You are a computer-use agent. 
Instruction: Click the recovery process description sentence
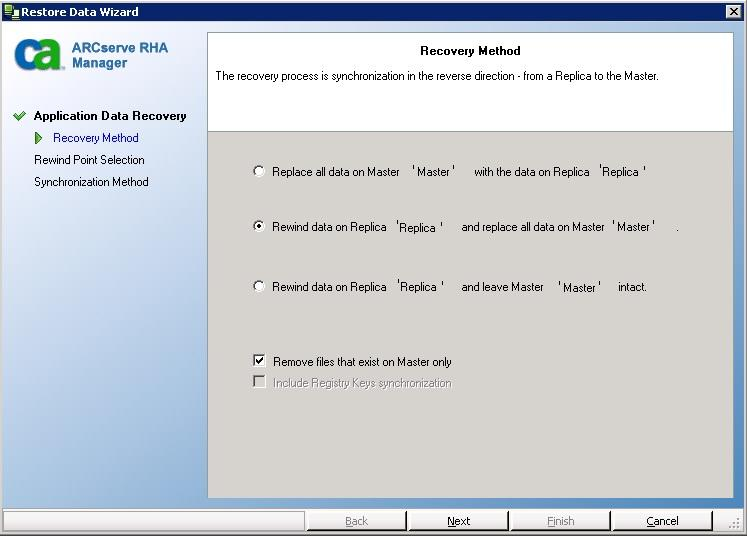tap(437, 76)
